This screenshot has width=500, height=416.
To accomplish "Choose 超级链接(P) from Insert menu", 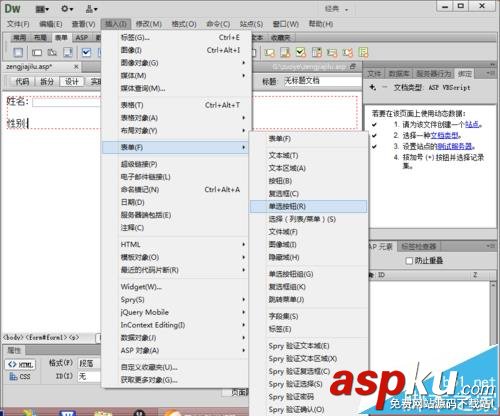I will (x=176, y=164).
